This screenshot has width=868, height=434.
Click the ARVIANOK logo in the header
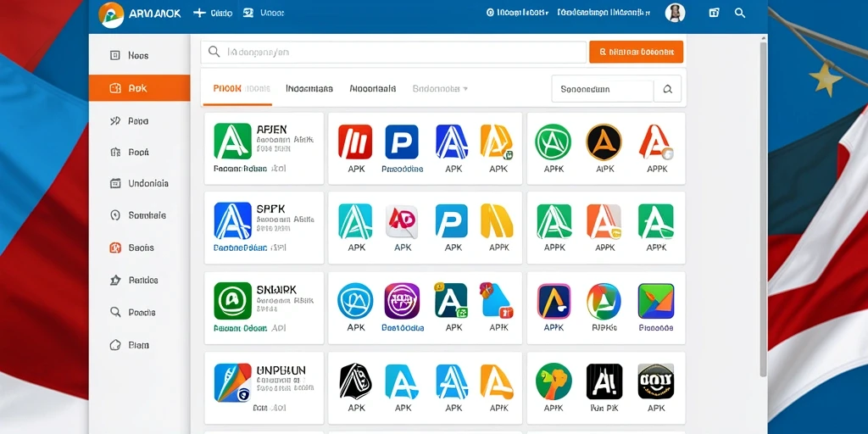[140, 14]
